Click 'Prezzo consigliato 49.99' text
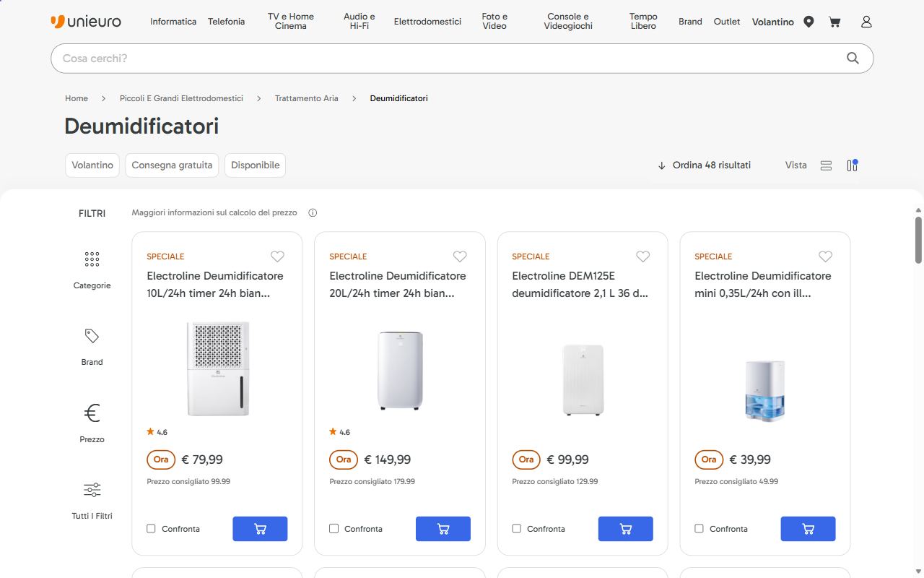Screen dimensions: 924x578 (x=736, y=482)
